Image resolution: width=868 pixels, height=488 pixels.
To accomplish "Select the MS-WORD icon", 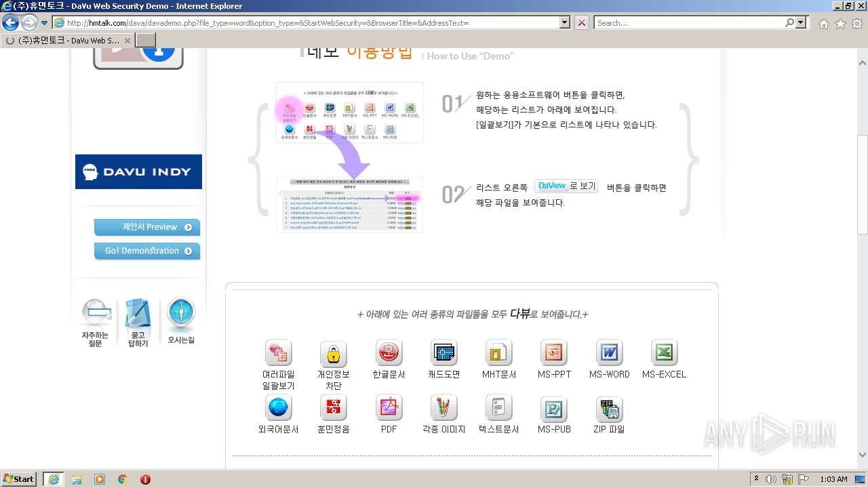I will (609, 353).
